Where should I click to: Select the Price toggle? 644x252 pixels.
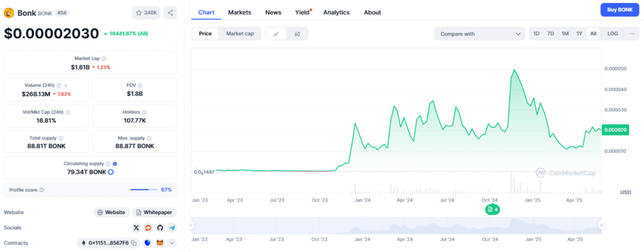click(206, 34)
